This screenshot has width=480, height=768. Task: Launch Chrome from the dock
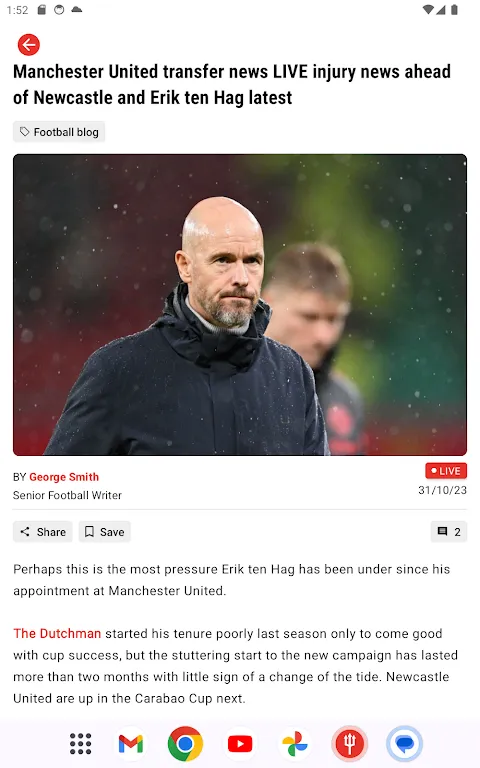(x=185, y=744)
